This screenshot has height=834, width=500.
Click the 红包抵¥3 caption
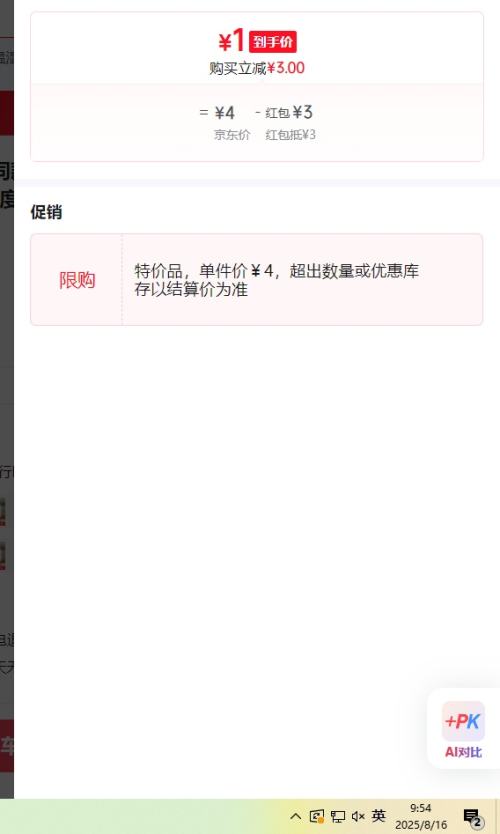click(x=290, y=135)
